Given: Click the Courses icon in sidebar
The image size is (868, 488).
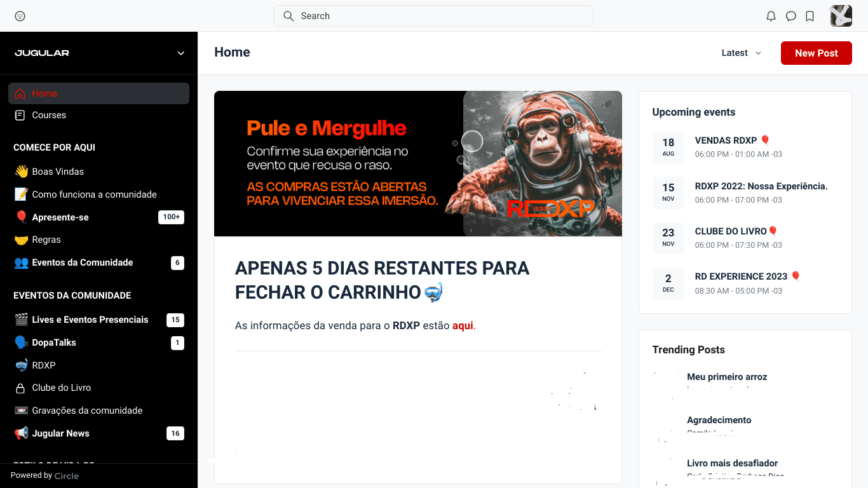Looking at the screenshot, I should 20,115.
